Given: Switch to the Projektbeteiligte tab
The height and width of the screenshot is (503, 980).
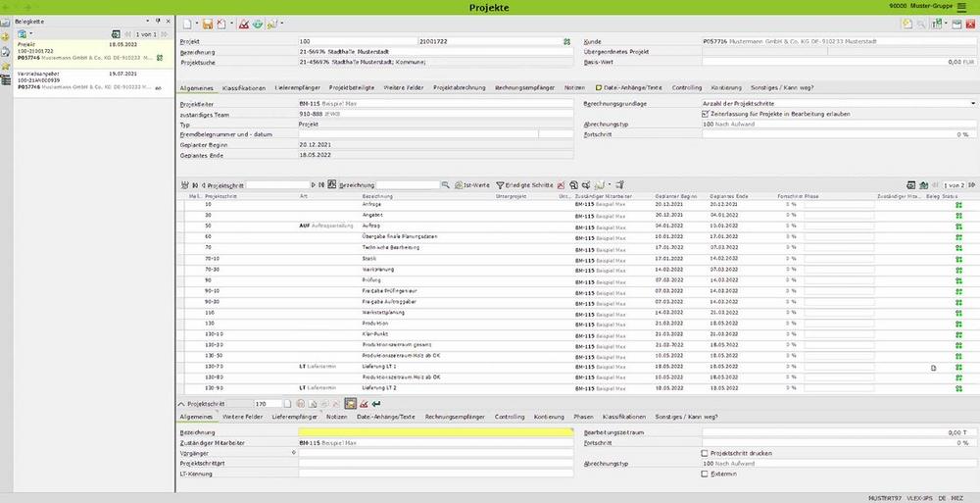Looking at the screenshot, I should pos(351,87).
